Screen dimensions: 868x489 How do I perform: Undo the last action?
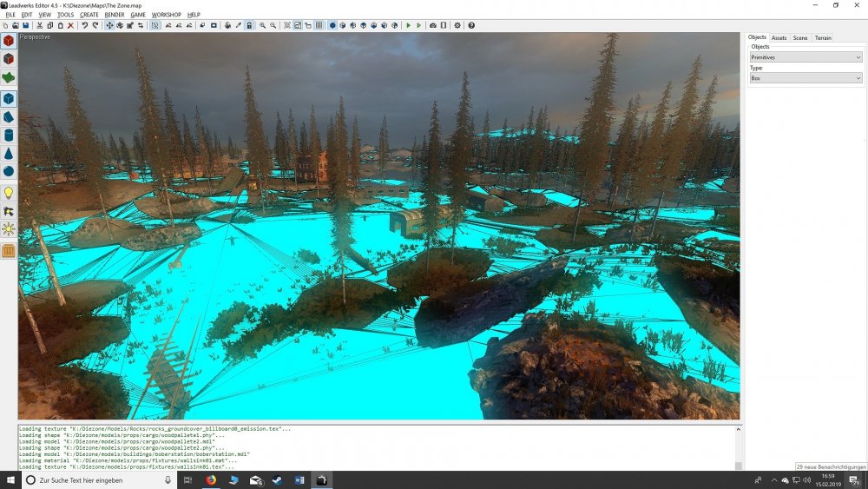[x=85, y=25]
